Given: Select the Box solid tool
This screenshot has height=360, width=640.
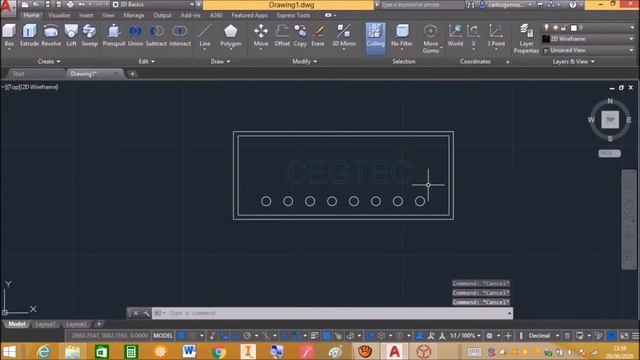Looking at the screenshot, I should point(9,35).
